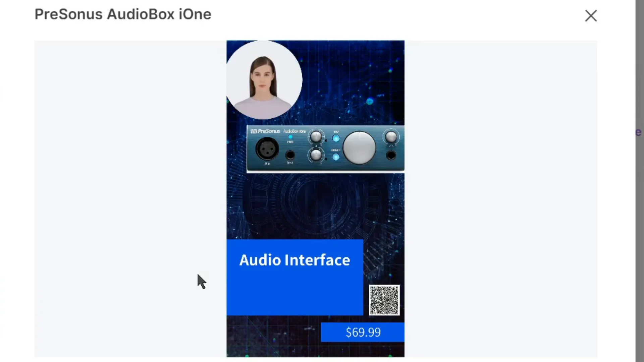Click the $69.99 price button
The width and height of the screenshot is (644, 362).
point(363,332)
